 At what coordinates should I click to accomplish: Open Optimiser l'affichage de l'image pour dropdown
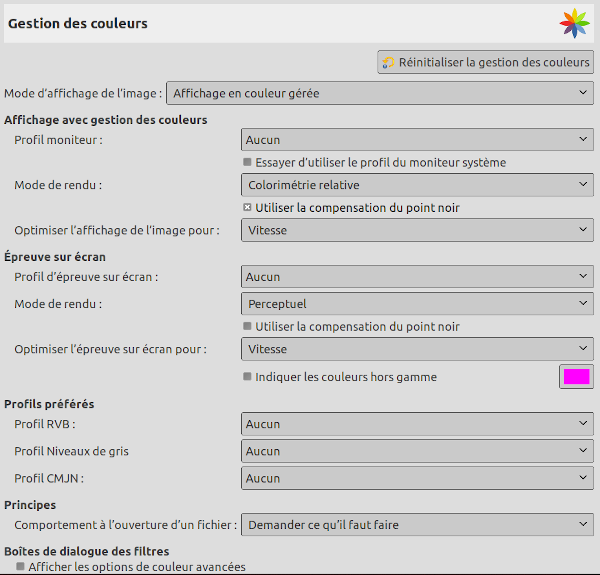click(417, 230)
